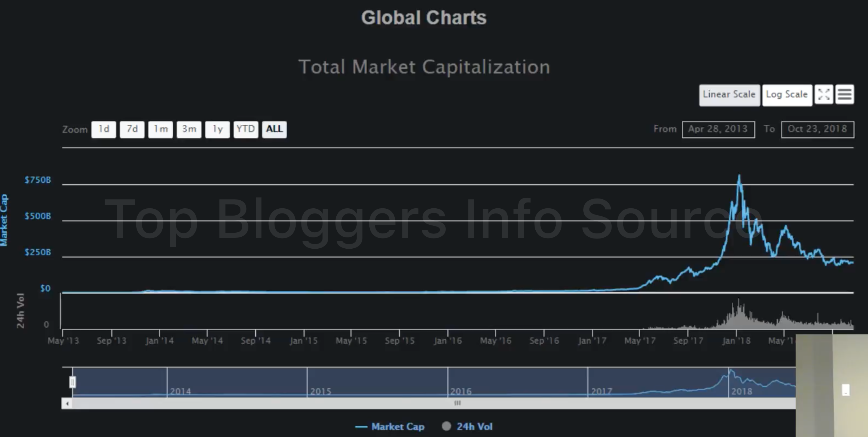Click scrollbar grip in navigator
This screenshot has height=437, width=868.
tap(457, 403)
